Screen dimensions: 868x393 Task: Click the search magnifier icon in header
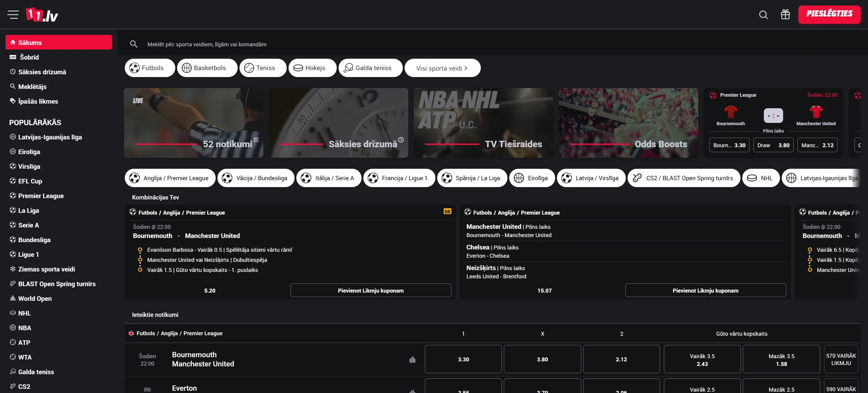tap(763, 15)
